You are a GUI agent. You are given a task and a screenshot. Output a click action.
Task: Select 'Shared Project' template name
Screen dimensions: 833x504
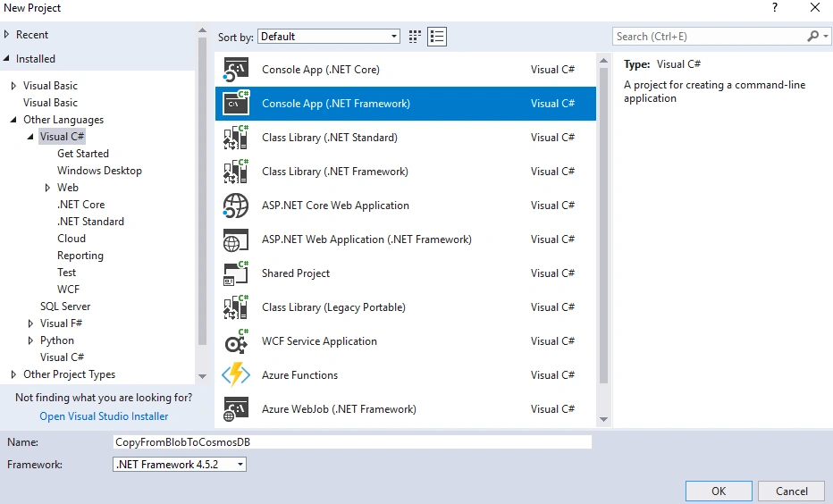coord(295,273)
